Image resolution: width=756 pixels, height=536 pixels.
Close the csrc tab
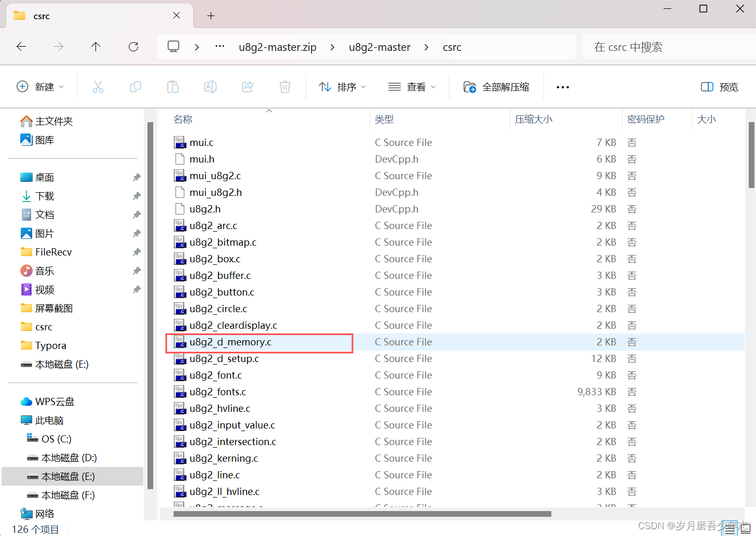point(177,16)
